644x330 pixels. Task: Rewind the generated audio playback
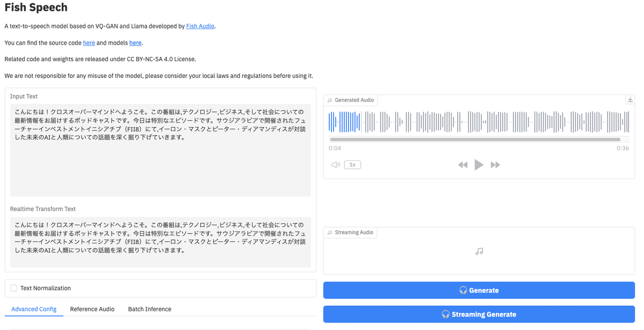click(463, 164)
